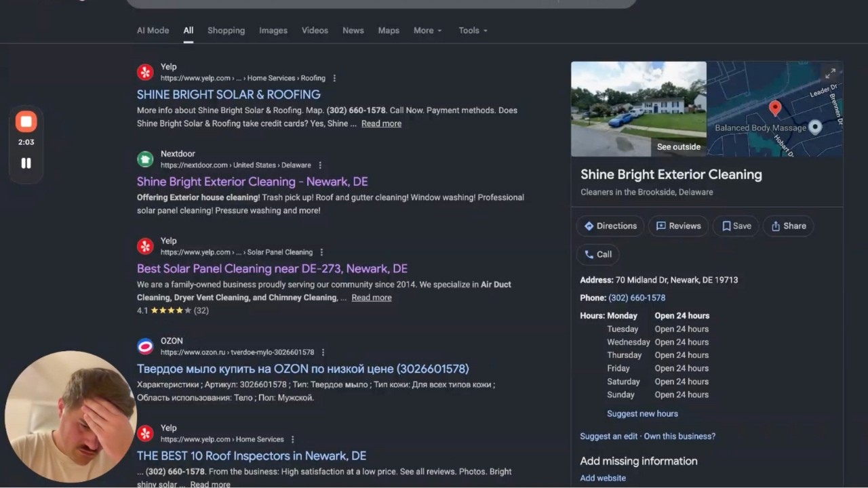Open the map thumbnail in the business panel

[x=775, y=109]
